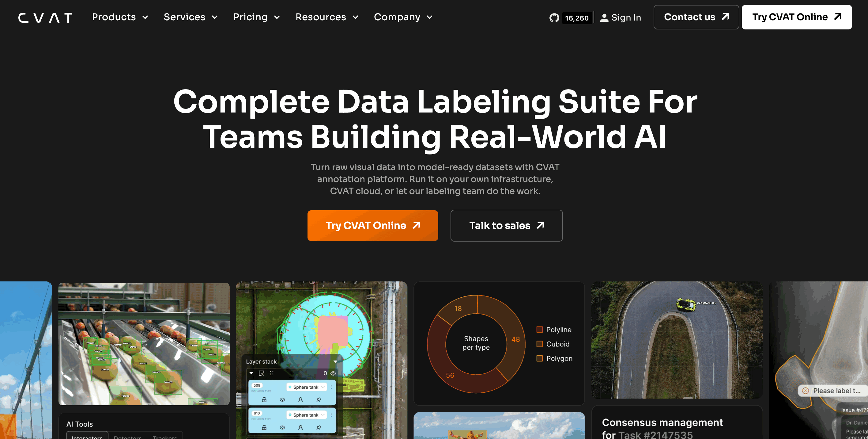Click the tomato conveyor annotation image

click(144, 344)
